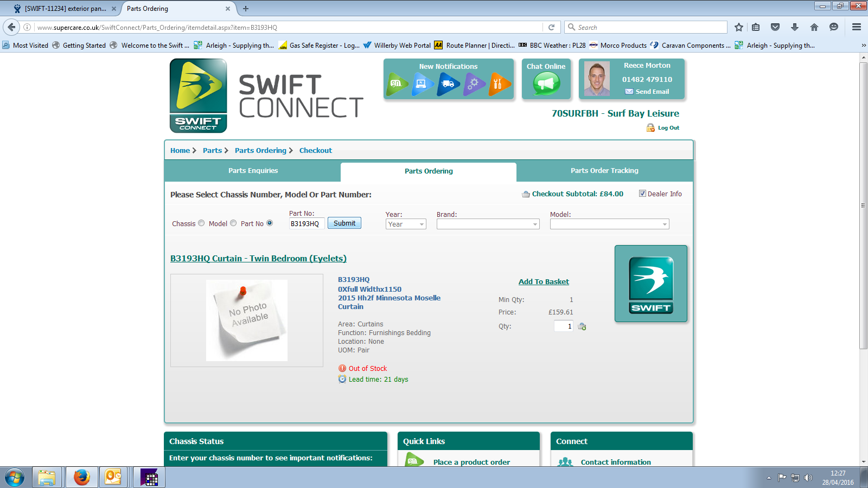Click the envelope icon beside Send Email
The height and width of the screenshot is (488, 868).
pos(629,92)
